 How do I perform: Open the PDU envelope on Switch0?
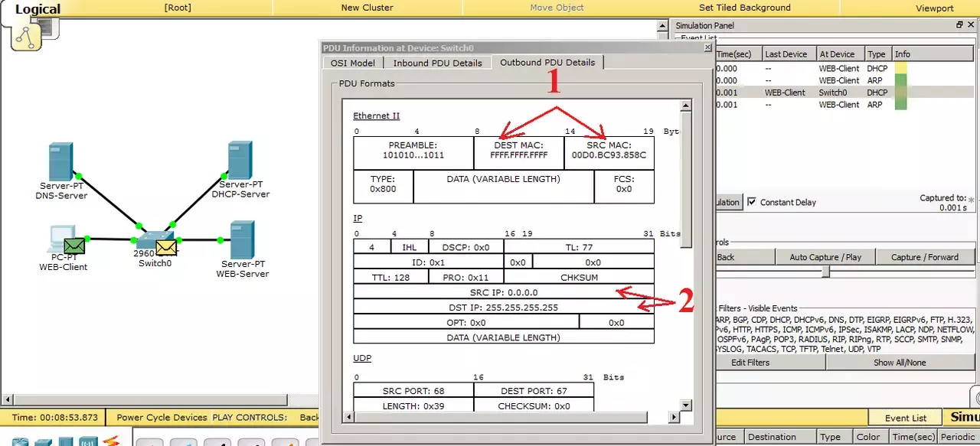coord(166,248)
